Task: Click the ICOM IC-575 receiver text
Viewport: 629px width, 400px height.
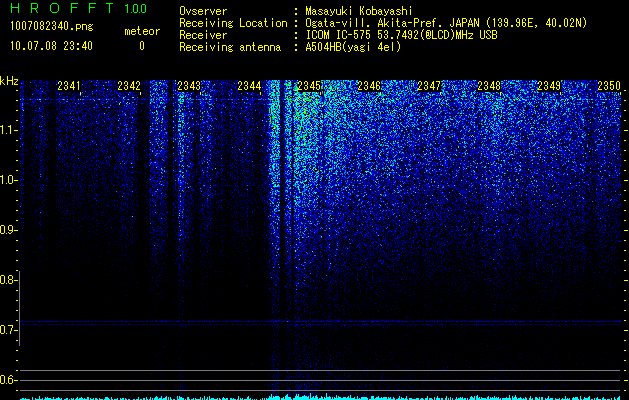Action: click(x=401, y=35)
